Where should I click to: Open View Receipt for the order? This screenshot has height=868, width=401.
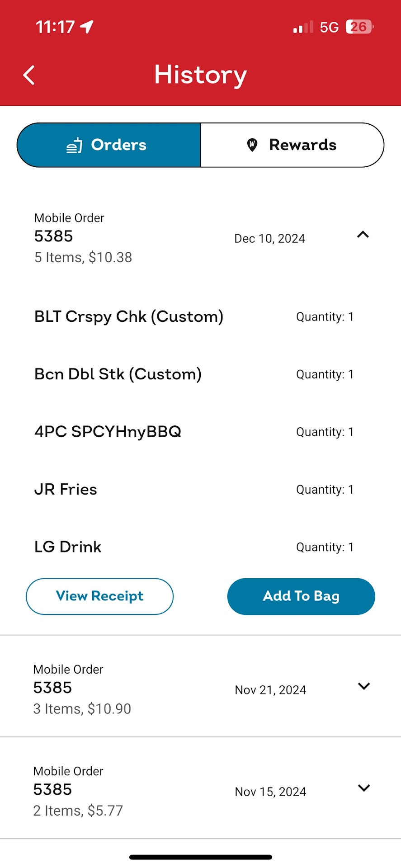pos(99,596)
